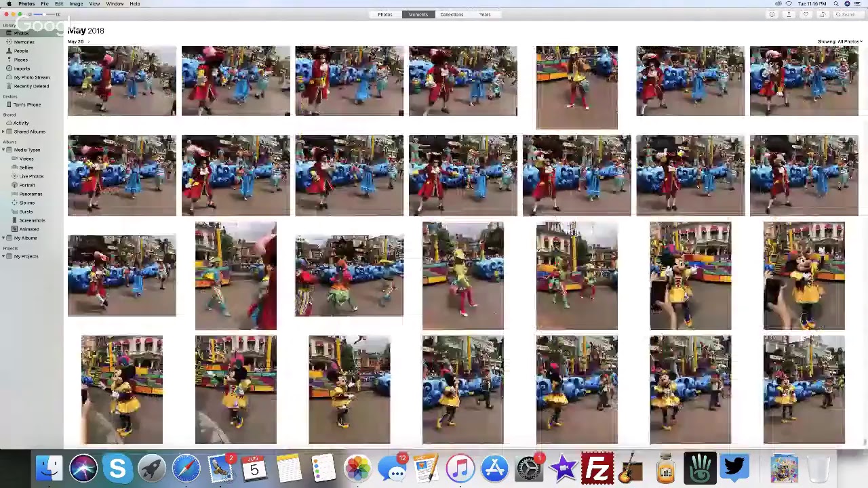Switch to the Collections tab
Image resolution: width=868 pixels, height=488 pixels.
tap(451, 14)
